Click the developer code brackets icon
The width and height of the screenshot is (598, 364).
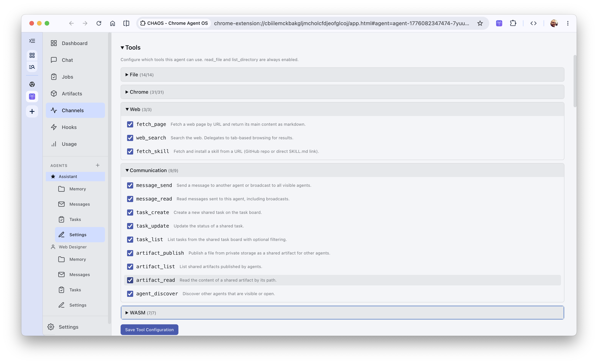pyautogui.click(x=533, y=23)
